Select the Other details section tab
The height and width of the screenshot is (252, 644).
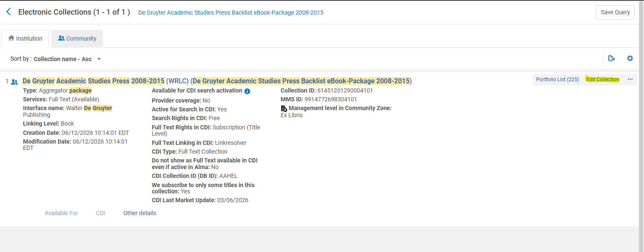coord(140,213)
